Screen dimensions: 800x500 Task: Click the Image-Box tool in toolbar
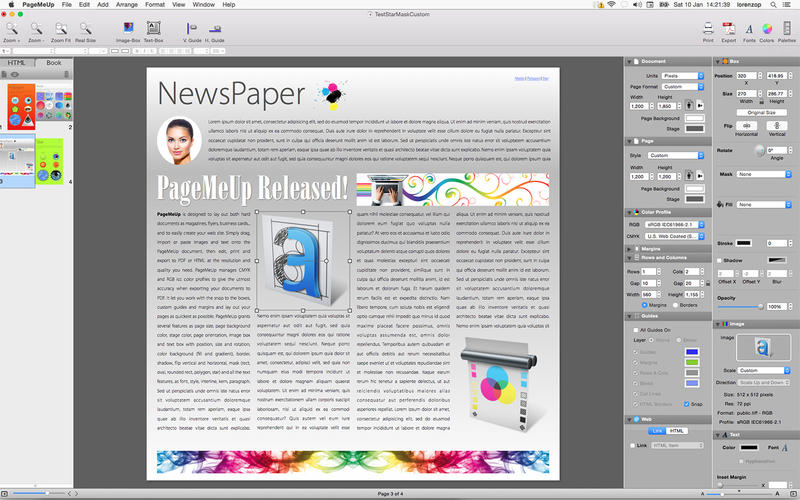pos(127,29)
